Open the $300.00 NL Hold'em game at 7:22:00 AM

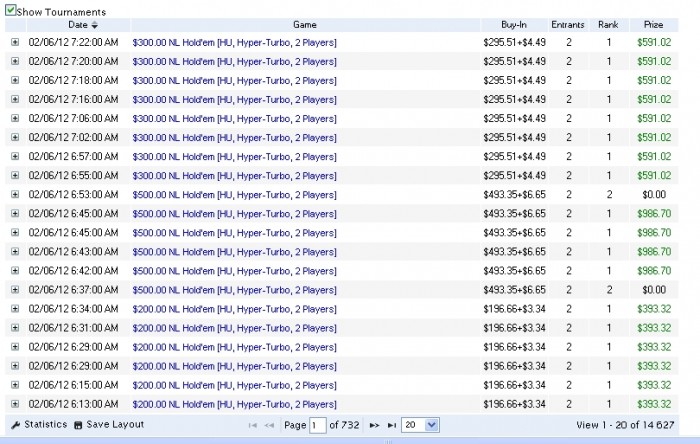coord(234,42)
